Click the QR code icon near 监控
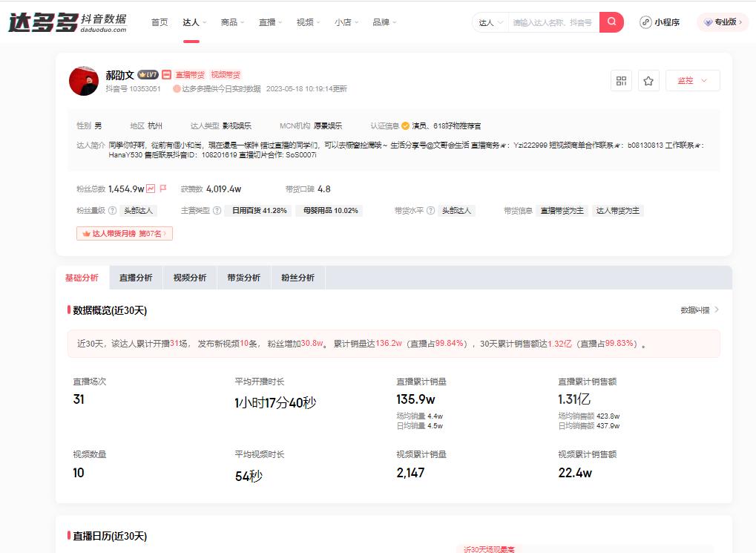This screenshot has height=553, width=756. click(x=621, y=81)
